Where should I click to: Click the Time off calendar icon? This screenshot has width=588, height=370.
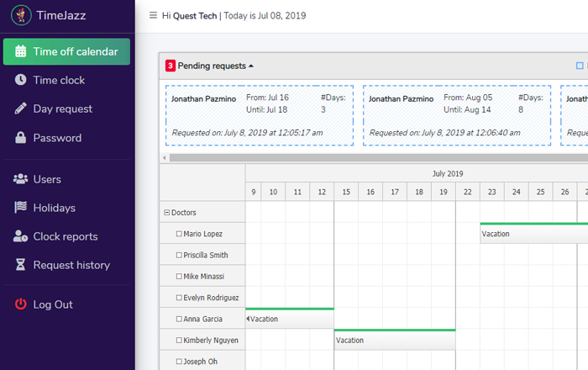(20, 51)
